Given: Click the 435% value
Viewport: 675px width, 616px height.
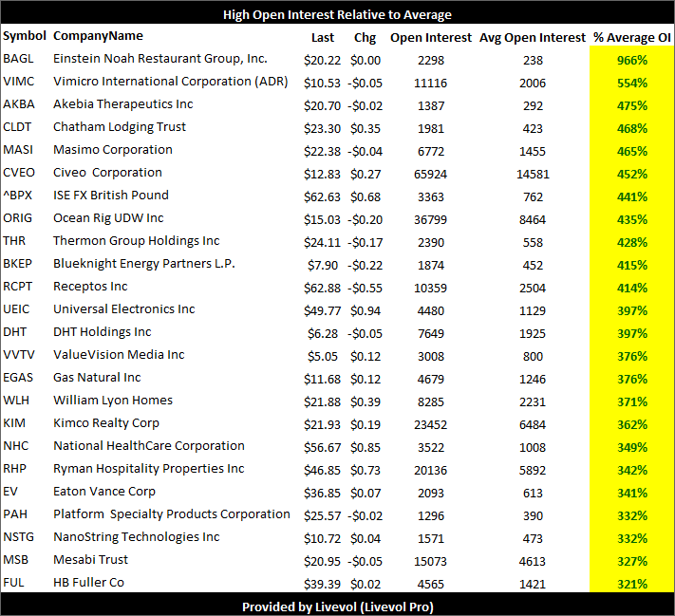Looking at the screenshot, I should tap(632, 220).
